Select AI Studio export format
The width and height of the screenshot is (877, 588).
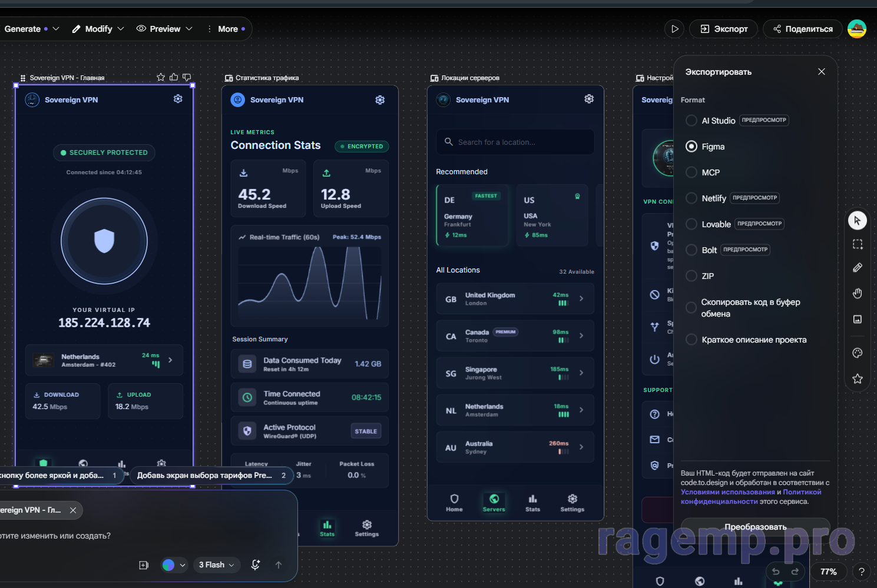click(x=691, y=121)
